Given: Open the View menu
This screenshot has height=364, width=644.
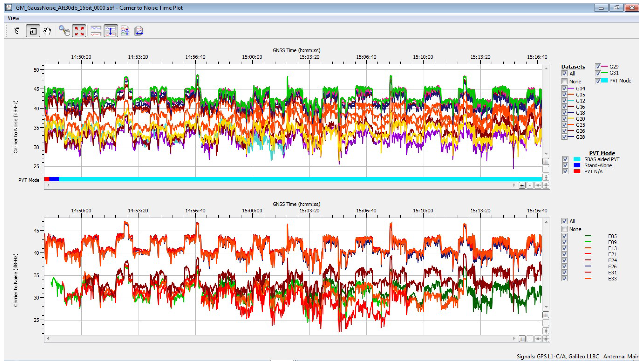Looking at the screenshot, I should click(x=13, y=18).
